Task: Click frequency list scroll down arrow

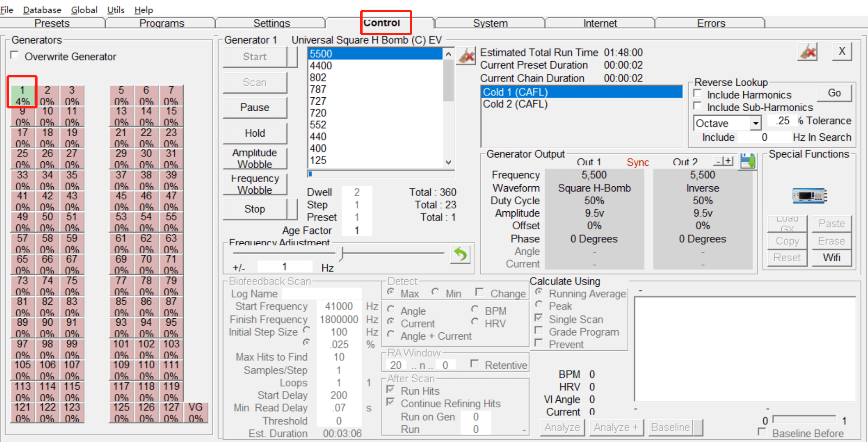Action: [448, 162]
